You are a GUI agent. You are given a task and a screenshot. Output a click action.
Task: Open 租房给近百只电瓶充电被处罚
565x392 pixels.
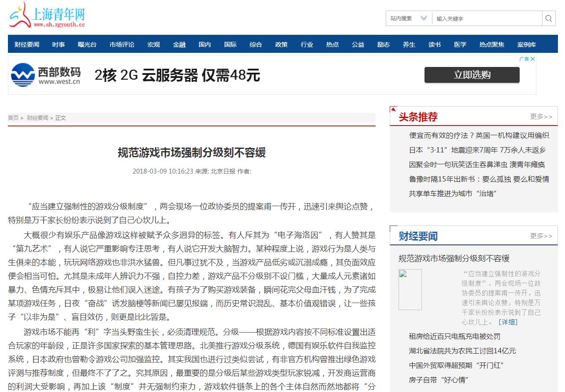[x=454, y=337]
